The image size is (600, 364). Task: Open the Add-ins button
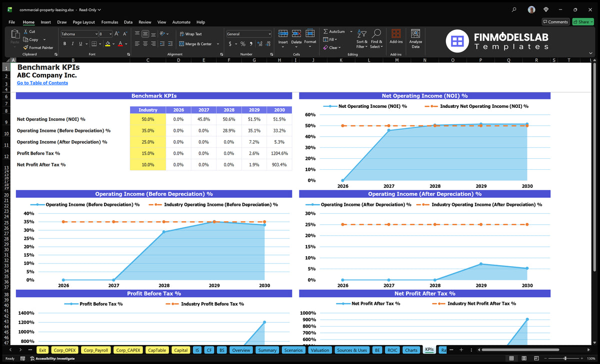396,37
